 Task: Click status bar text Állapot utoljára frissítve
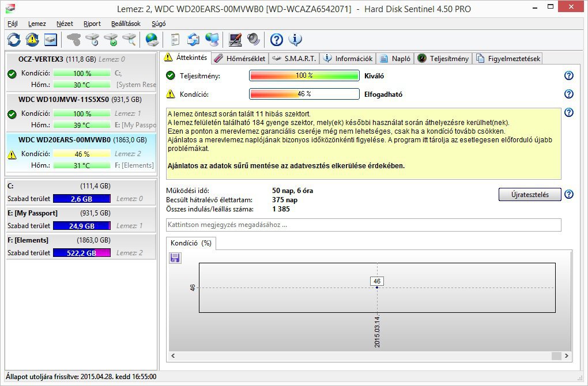pos(81,377)
